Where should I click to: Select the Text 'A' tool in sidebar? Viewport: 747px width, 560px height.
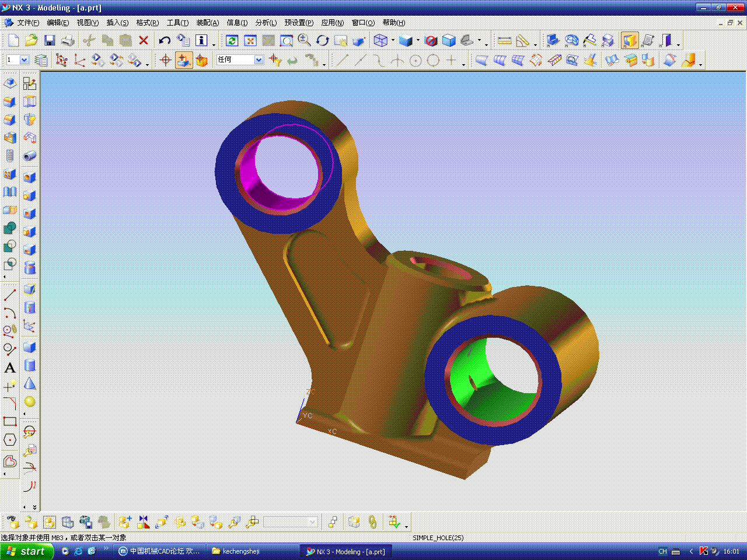point(10,367)
